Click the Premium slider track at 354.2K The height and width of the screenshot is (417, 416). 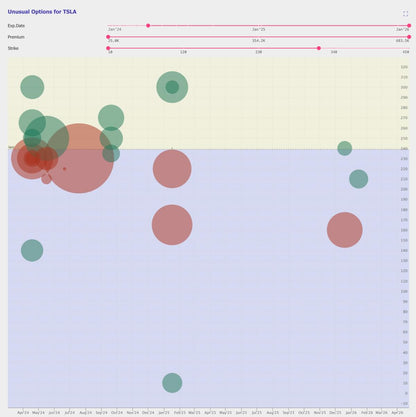click(x=258, y=37)
